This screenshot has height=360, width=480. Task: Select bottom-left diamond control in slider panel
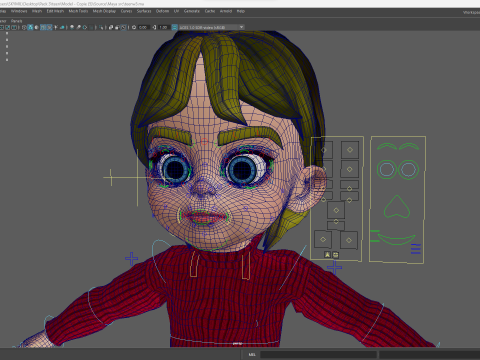(323, 239)
